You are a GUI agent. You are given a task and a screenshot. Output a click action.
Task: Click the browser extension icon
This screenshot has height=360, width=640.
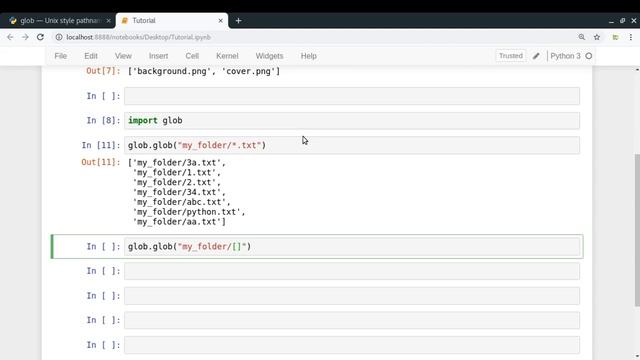(x=615, y=37)
